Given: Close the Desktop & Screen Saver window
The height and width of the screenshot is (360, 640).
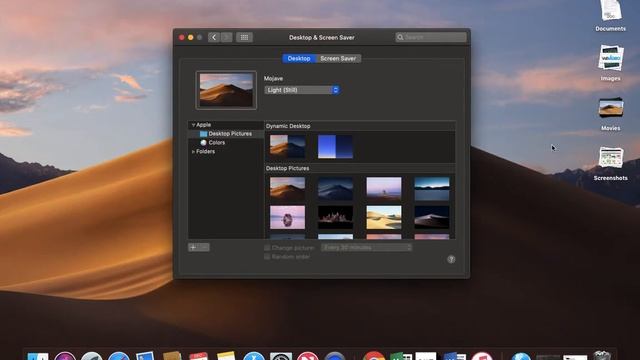Looking at the screenshot, I should [182, 38].
